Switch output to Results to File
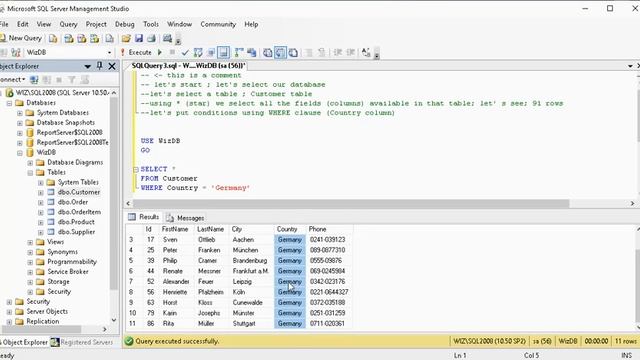This screenshot has width=640, height=360. point(293,52)
